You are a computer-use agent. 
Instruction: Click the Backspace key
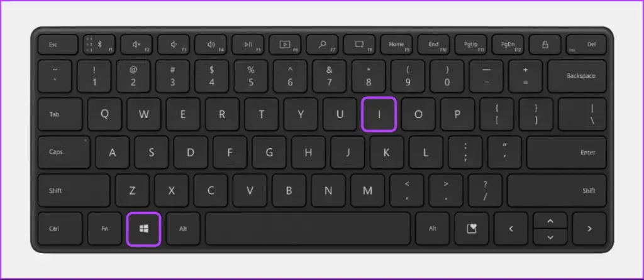tap(577, 76)
